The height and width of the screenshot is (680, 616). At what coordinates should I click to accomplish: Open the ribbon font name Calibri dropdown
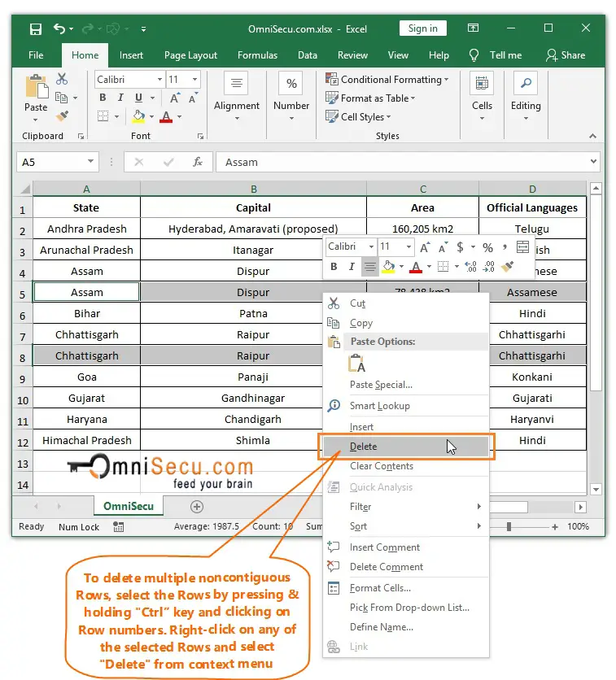159,80
